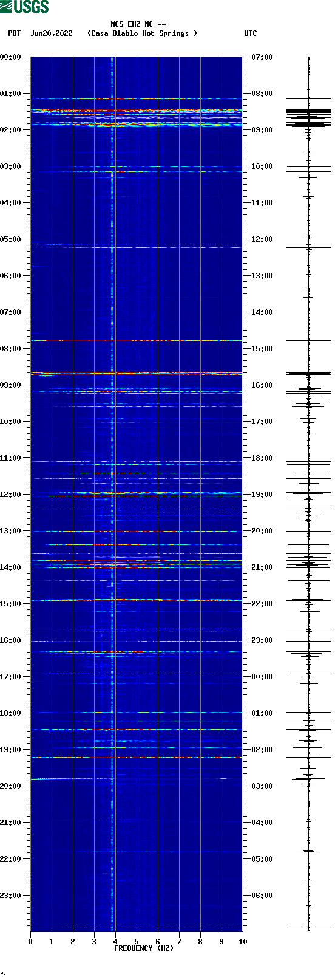Click the 22:00 UTC time label
The image size is (335, 980).
pyautogui.click(x=262, y=604)
